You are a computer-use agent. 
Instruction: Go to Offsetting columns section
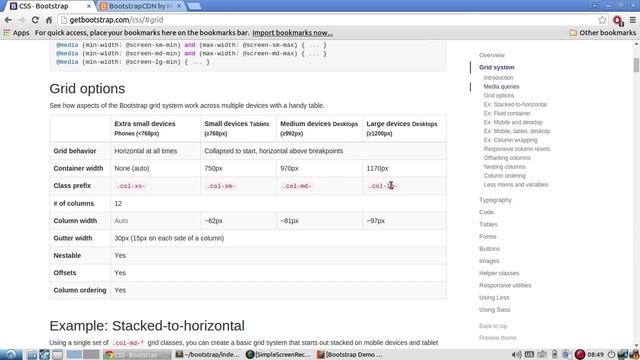(507, 158)
